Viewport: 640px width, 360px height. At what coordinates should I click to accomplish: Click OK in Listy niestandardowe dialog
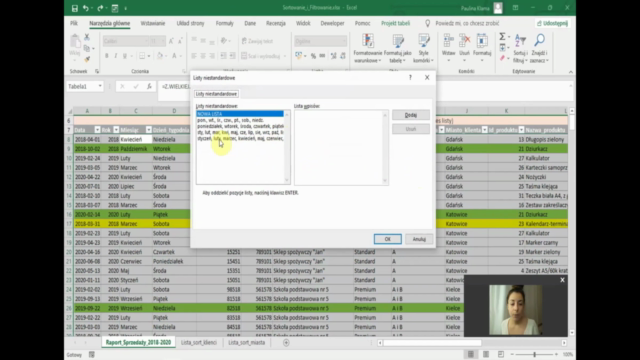(x=387, y=239)
